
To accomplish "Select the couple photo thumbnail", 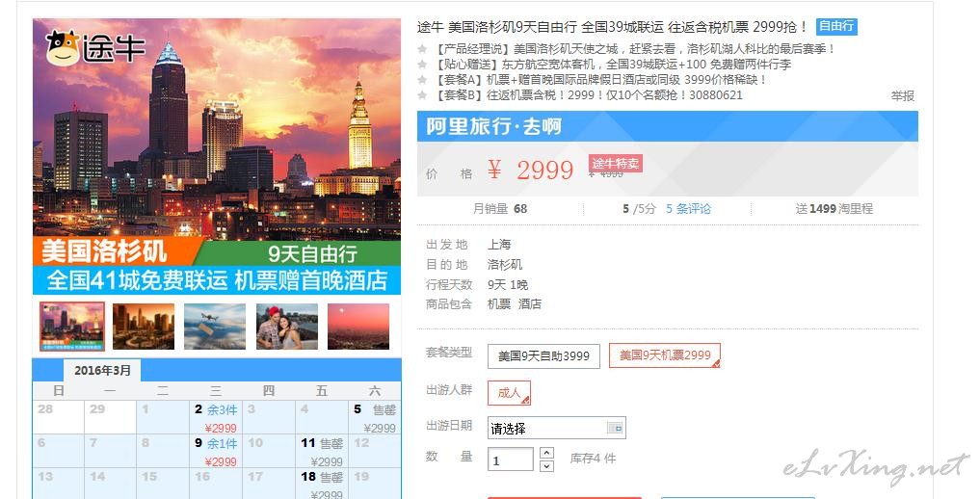I will click(x=287, y=327).
